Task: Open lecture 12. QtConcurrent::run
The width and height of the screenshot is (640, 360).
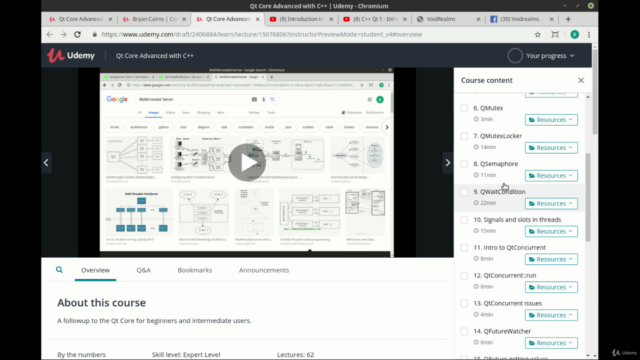Action: 504,276
